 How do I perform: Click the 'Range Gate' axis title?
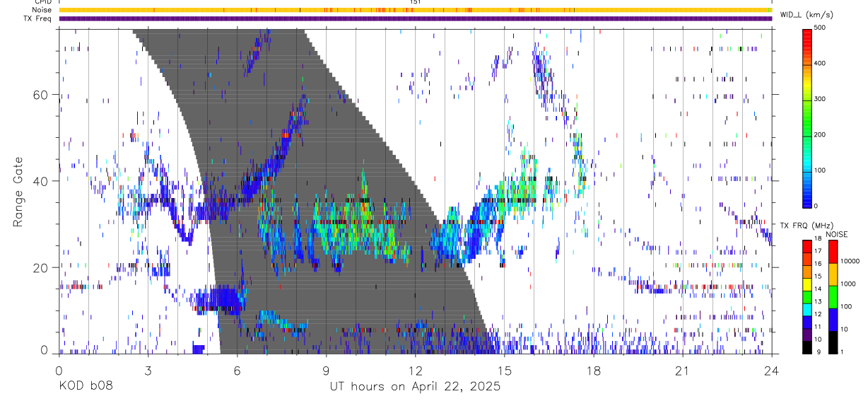tap(19, 192)
